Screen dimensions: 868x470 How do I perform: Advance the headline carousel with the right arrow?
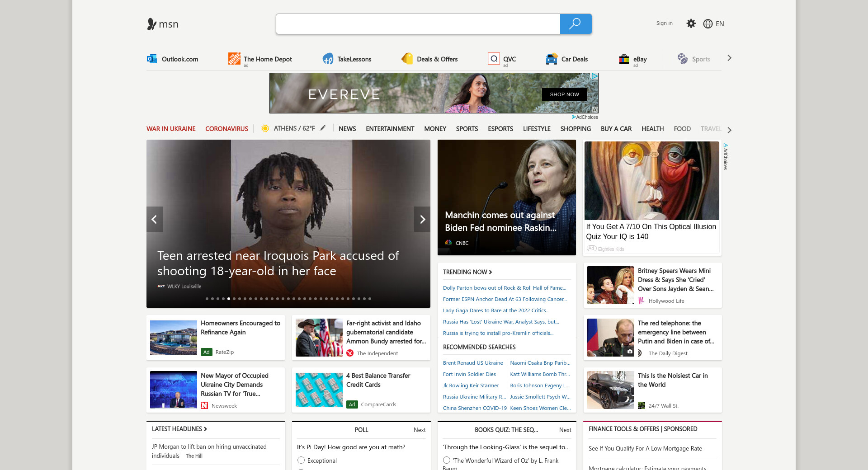422,219
